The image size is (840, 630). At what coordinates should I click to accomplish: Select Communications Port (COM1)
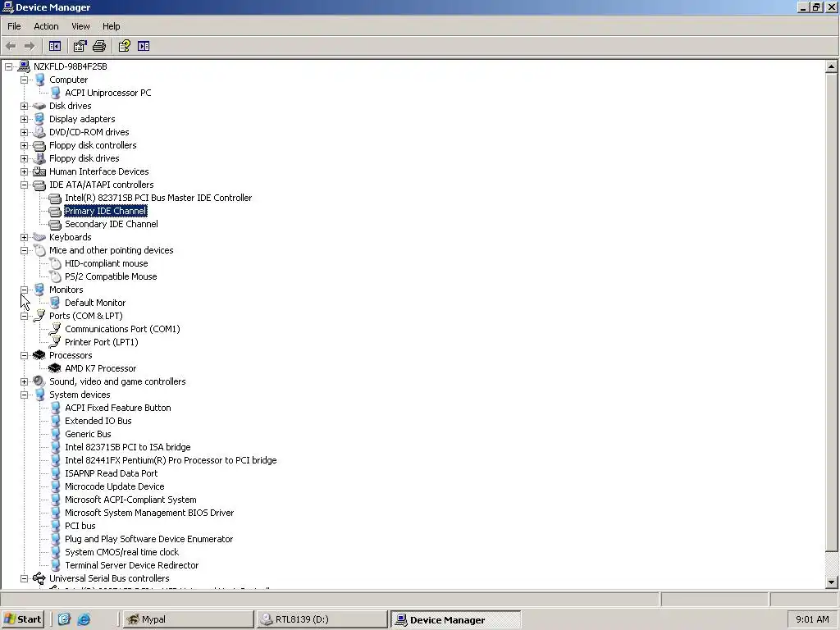123,329
